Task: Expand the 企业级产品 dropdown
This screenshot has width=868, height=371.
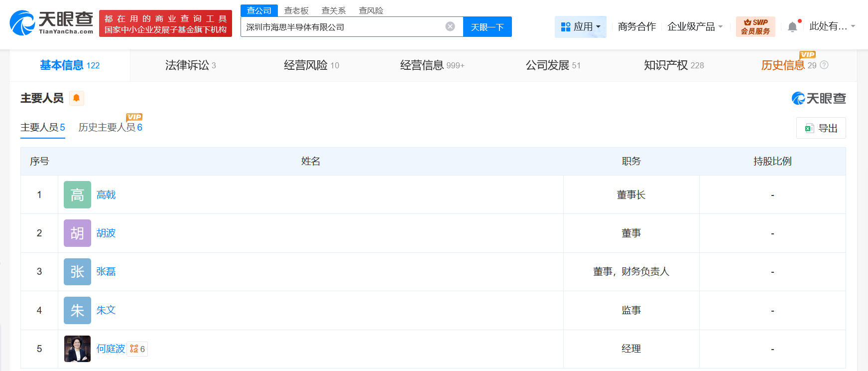Action: coord(695,27)
